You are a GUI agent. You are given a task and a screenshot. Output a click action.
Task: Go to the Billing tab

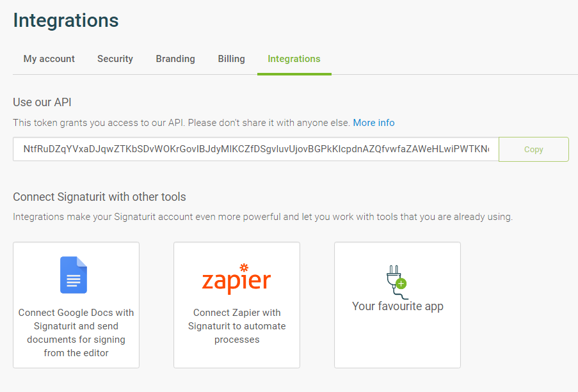[232, 59]
